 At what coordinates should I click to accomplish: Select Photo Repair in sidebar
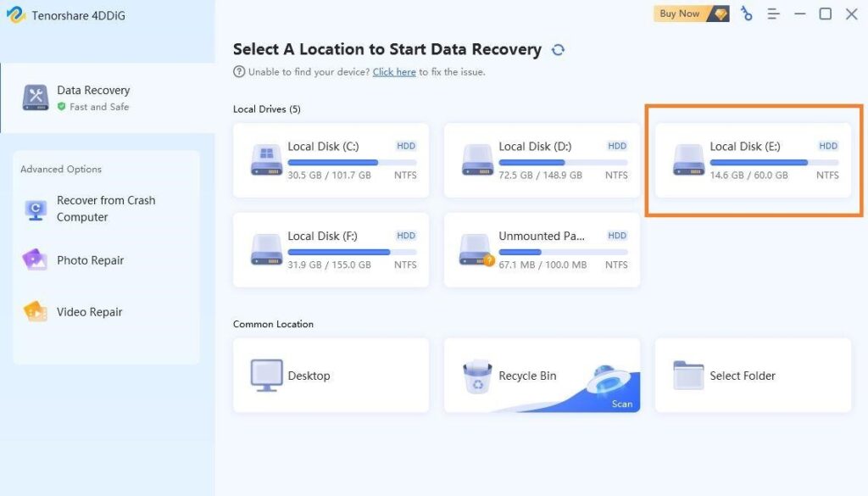point(90,260)
